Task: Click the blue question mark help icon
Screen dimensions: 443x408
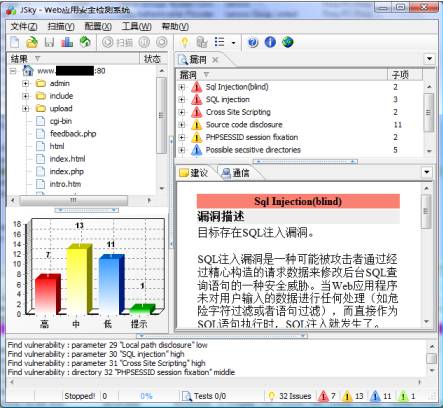Action: click(253, 42)
